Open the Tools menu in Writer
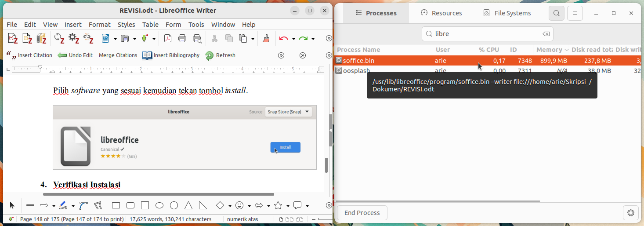 (x=196, y=25)
